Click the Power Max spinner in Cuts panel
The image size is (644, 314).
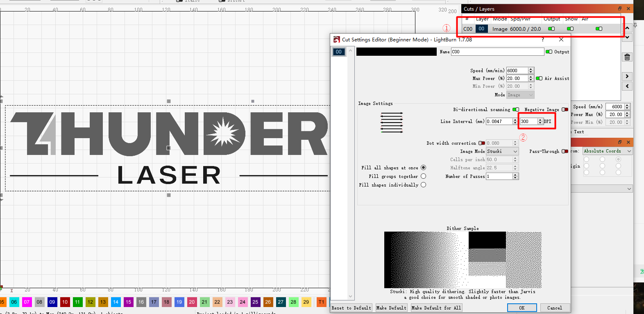pos(627,114)
